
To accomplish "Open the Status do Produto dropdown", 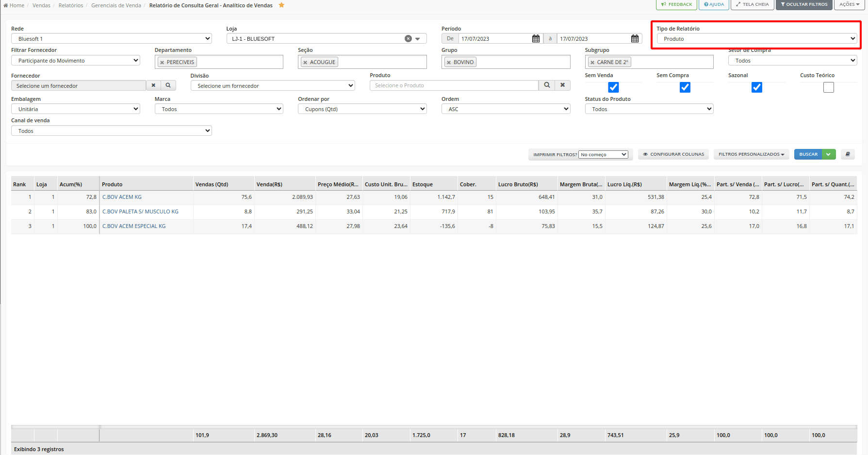I will (649, 109).
